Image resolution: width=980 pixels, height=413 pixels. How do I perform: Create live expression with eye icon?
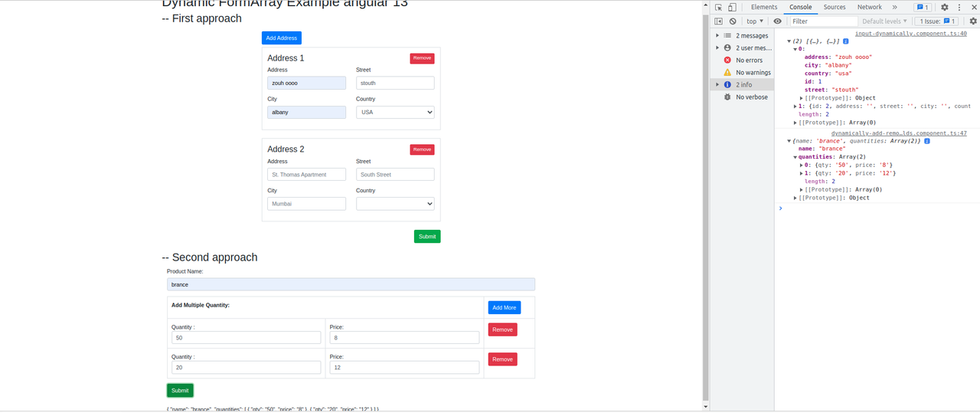click(x=778, y=21)
